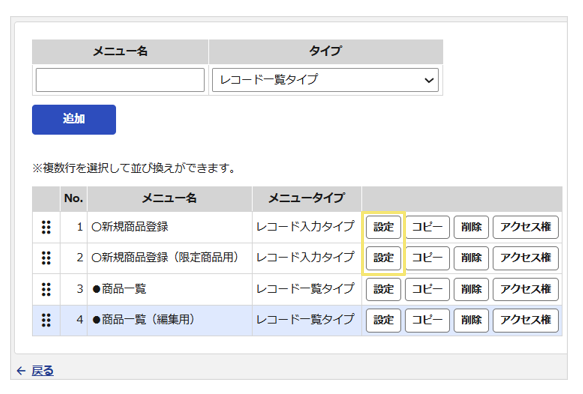This screenshot has height=394, width=583.
Task: Click number 1 in the No. column
Action: [x=80, y=227]
